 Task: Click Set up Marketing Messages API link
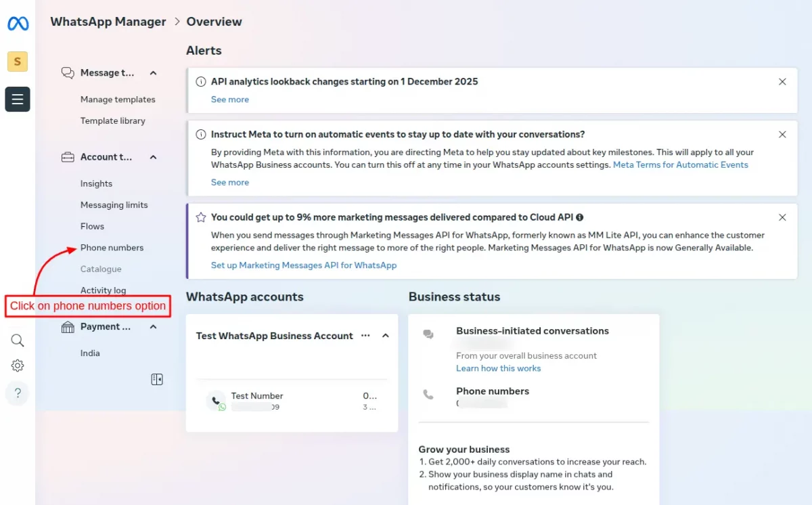304,265
